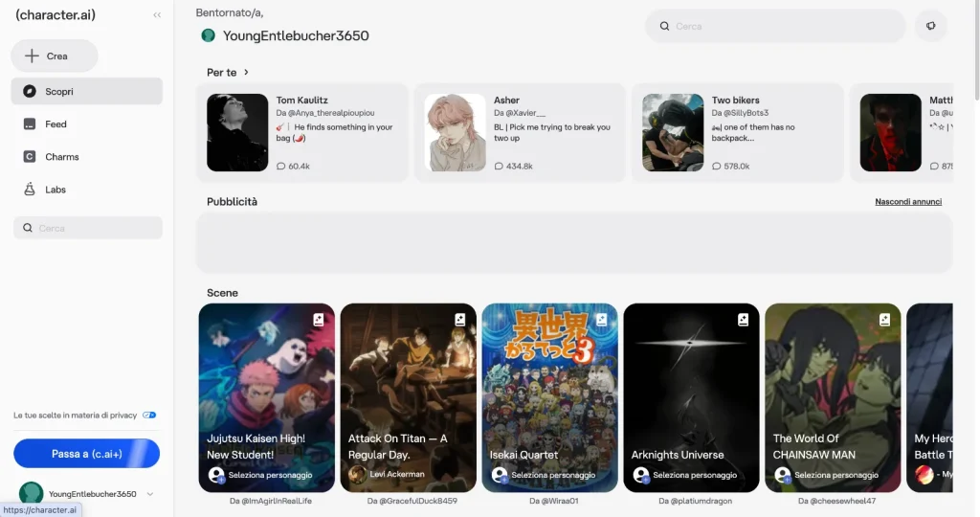Screen dimensions: 980x517
Task: Click the scene badge icon on CHAINSAW MAN card
Action: [884, 320]
